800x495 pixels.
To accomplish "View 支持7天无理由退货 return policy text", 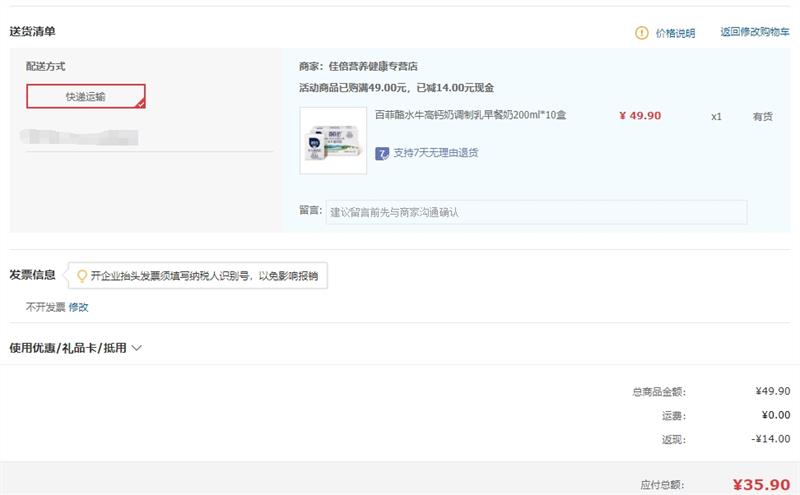I will (x=436, y=153).
